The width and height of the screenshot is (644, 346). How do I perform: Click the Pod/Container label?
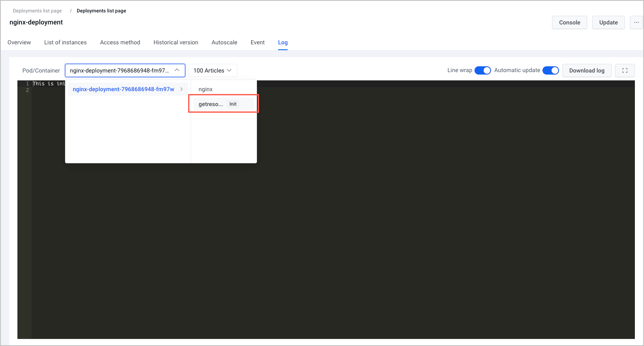click(41, 70)
